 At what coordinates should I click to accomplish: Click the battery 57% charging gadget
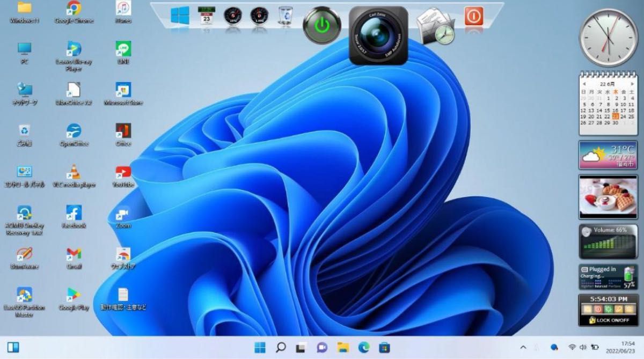coord(608,276)
